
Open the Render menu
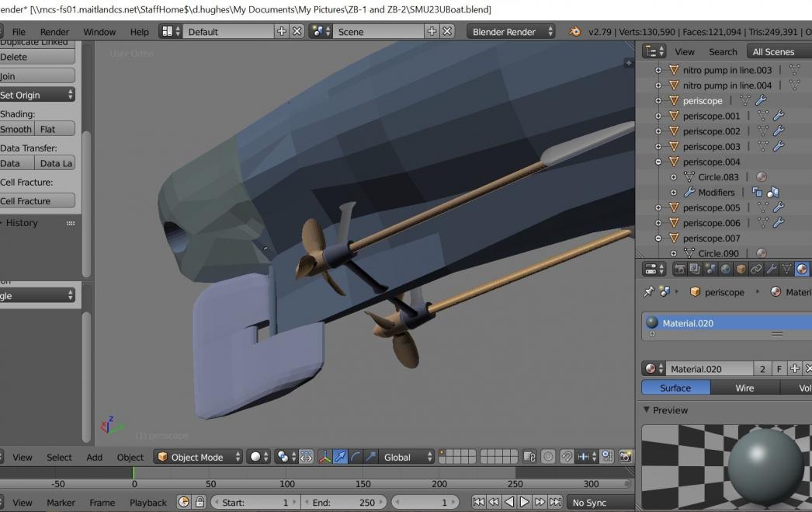(54, 32)
